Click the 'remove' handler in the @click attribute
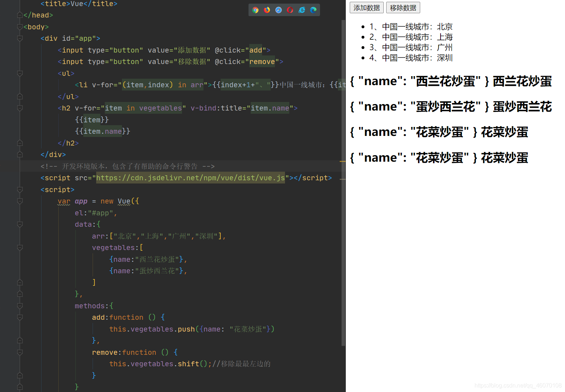Viewport: 565px width, 392px height. [262, 62]
